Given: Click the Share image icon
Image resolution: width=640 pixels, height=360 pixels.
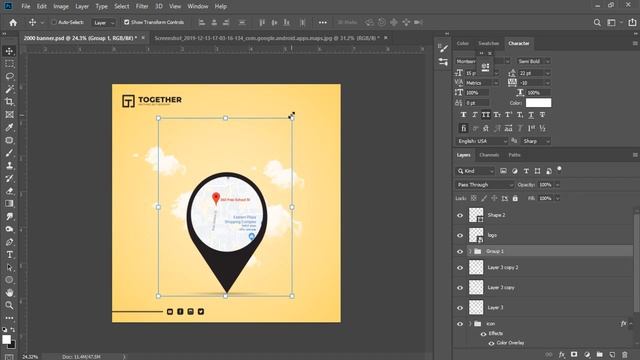Looking at the screenshot, I should coord(632,22).
